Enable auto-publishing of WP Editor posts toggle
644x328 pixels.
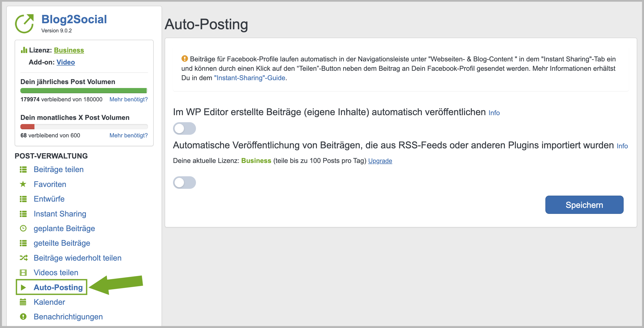[x=184, y=128]
